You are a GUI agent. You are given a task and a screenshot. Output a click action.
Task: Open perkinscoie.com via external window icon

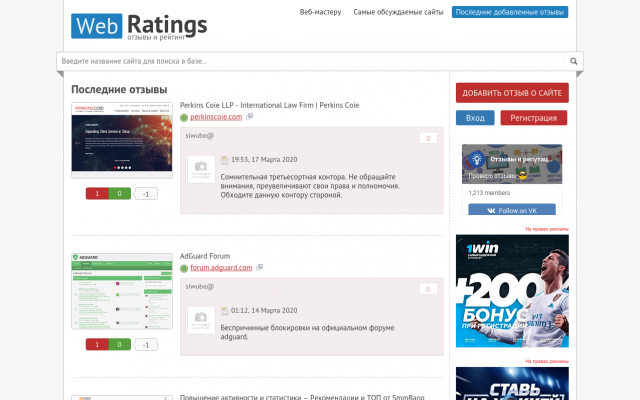[249, 116]
